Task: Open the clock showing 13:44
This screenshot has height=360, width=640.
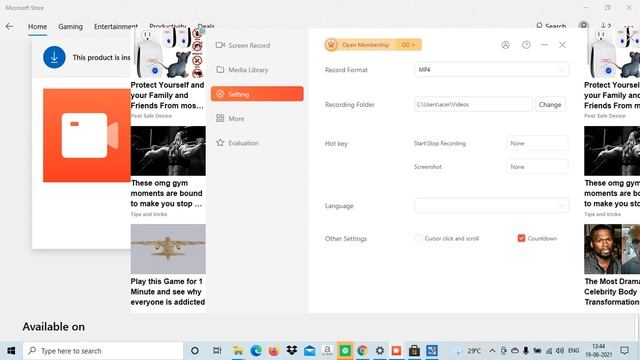Action: click(598, 351)
